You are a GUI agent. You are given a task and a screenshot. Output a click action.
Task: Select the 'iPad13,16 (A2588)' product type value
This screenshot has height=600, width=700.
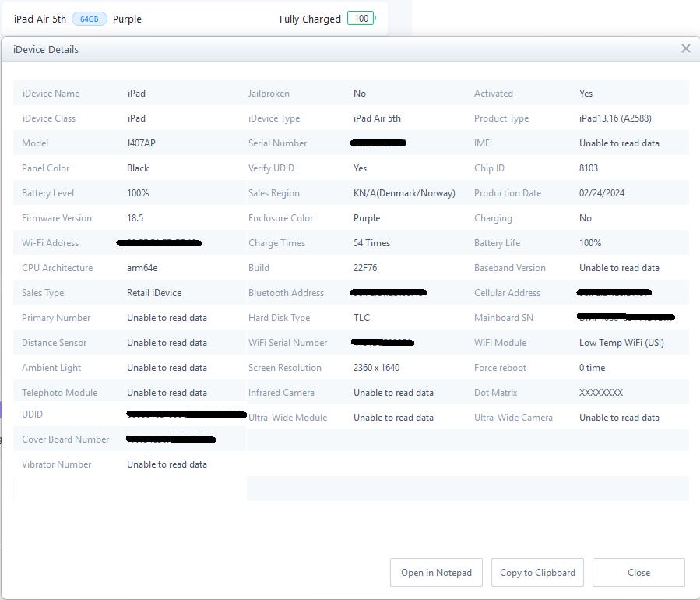click(x=615, y=118)
